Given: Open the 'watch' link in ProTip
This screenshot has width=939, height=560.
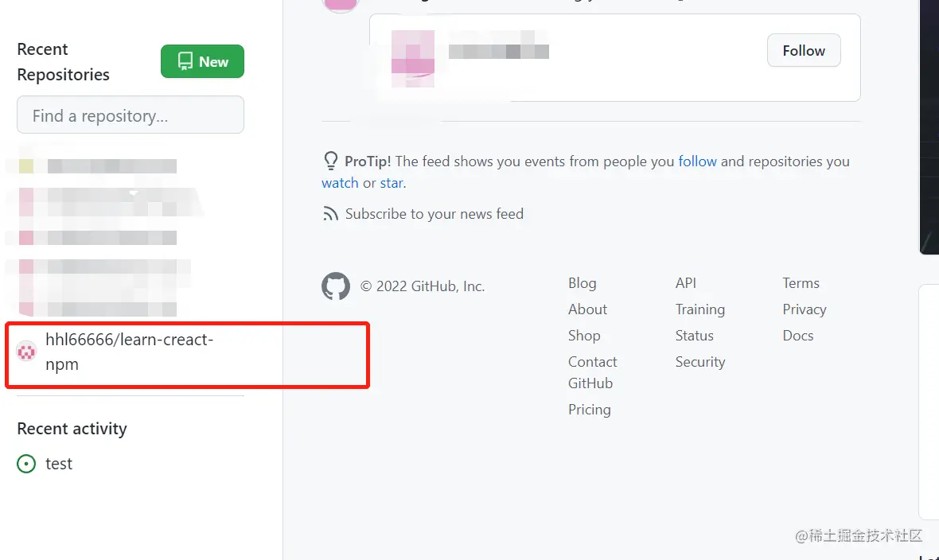Looking at the screenshot, I should click(340, 183).
